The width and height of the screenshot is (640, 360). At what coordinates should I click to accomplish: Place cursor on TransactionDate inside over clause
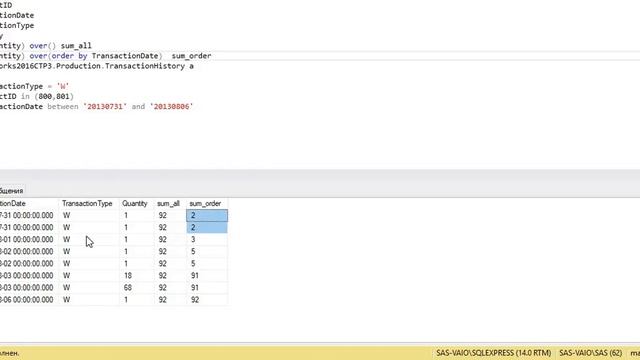tap(125, 56)
